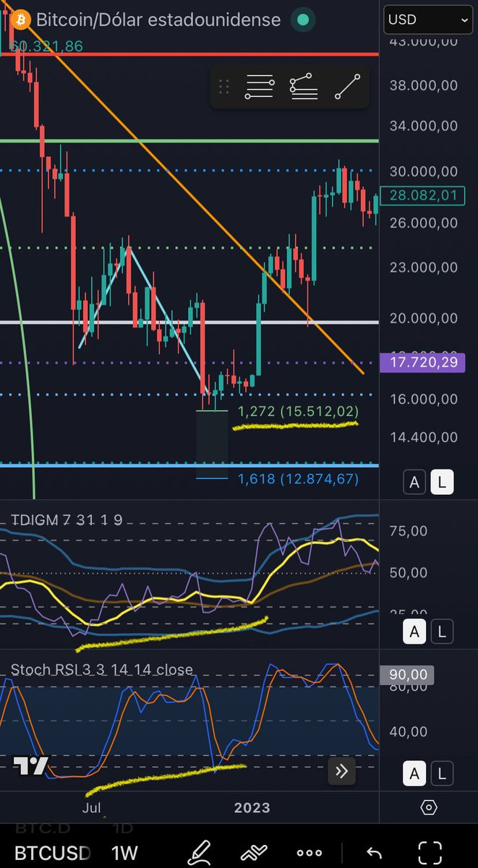Image resolution: width=478 pixels, height=868 pixels.
Task: Tap 16.000,00 on the price axis
Action: pos(423,399)
